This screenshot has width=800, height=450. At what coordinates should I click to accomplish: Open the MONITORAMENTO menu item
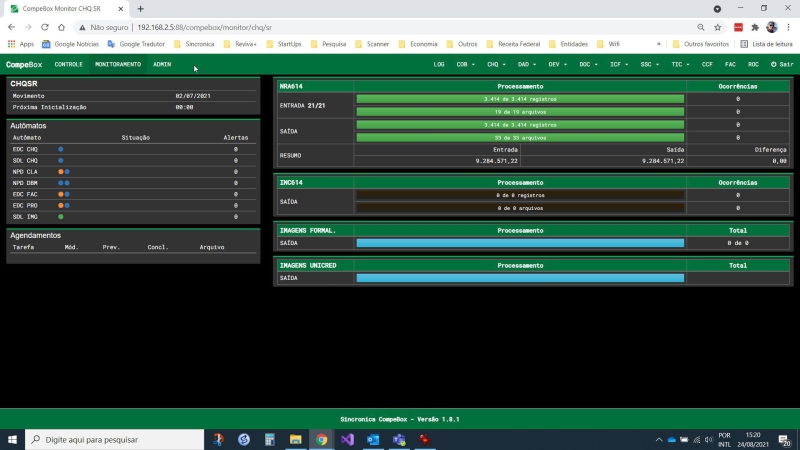118,64
